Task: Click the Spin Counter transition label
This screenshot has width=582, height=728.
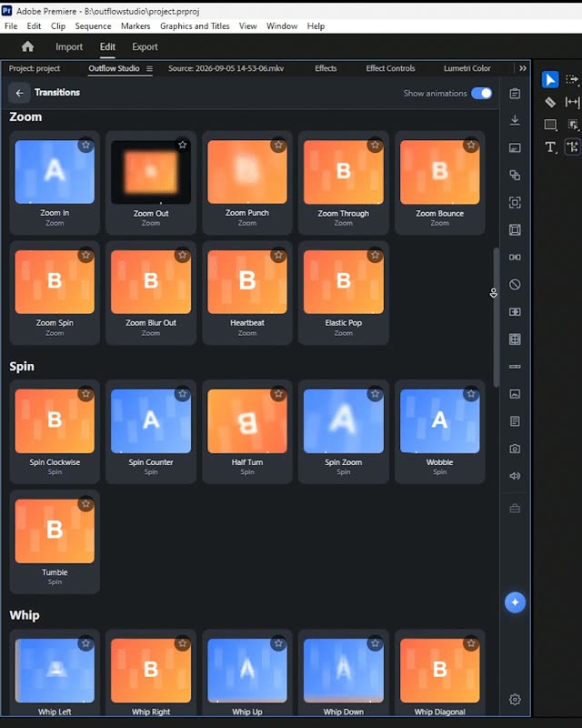Action: tap(151, 462)
